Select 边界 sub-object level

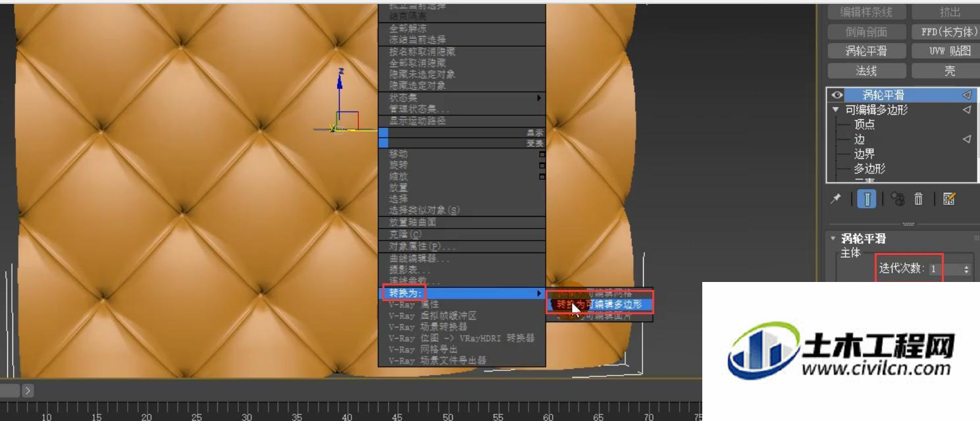tap(864, 154)
